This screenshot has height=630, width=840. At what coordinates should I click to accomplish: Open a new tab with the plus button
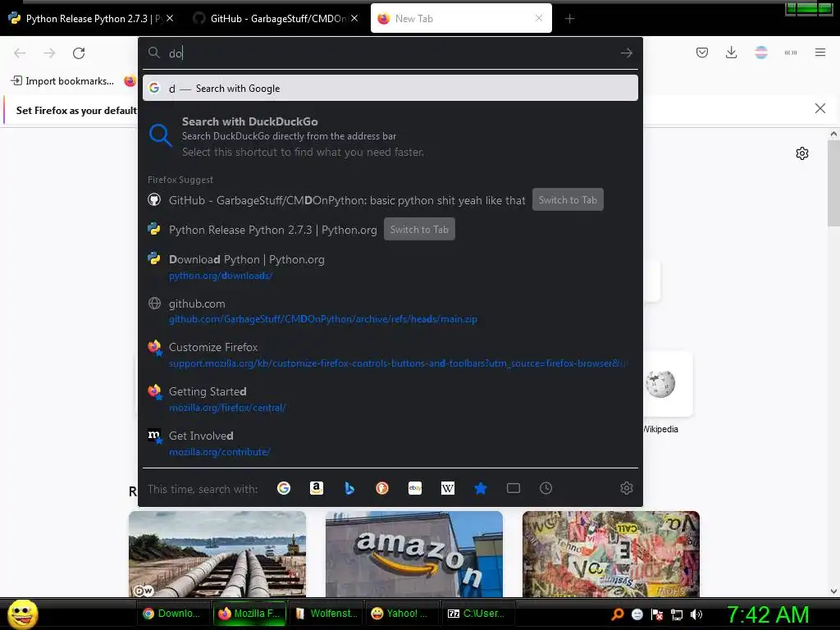coord(569,19)
